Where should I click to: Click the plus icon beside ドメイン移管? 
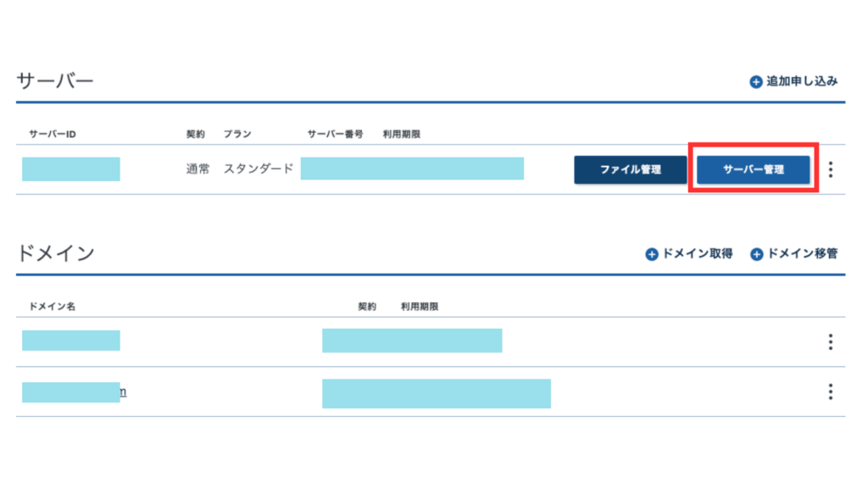tap(757, 254)
